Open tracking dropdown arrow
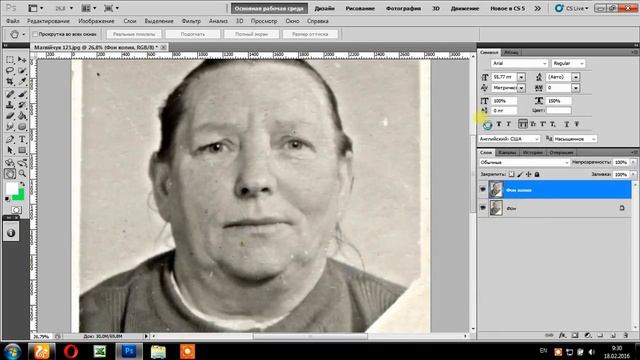The width and height of the screenshot is (640, 360). click(576, 88)
